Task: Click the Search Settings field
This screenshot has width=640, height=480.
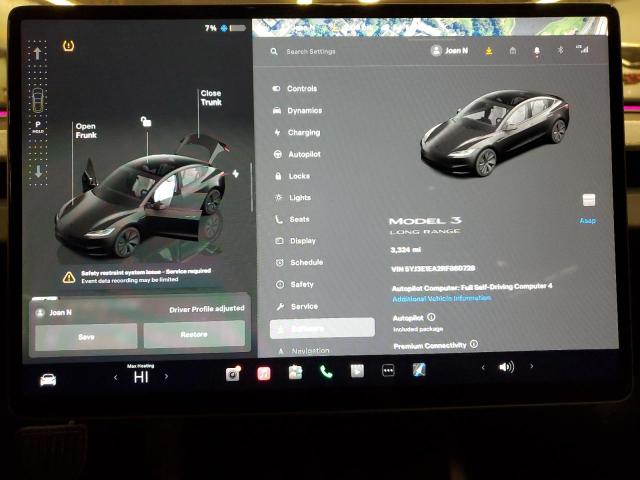Action: (311, 51)
